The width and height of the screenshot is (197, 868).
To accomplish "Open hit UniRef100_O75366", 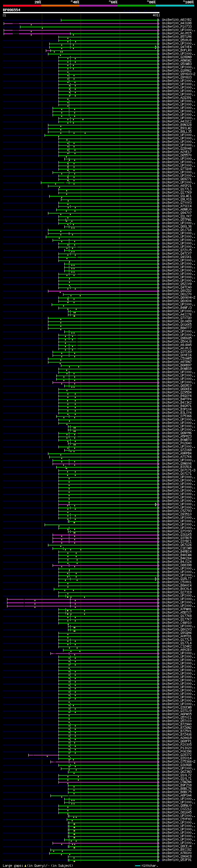I will [x=176, y=416].
